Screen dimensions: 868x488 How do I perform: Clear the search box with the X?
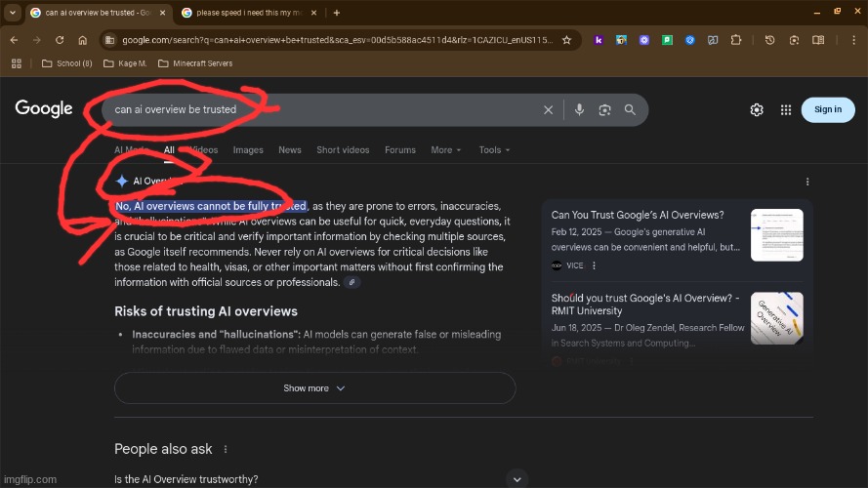tap(548, 109)
